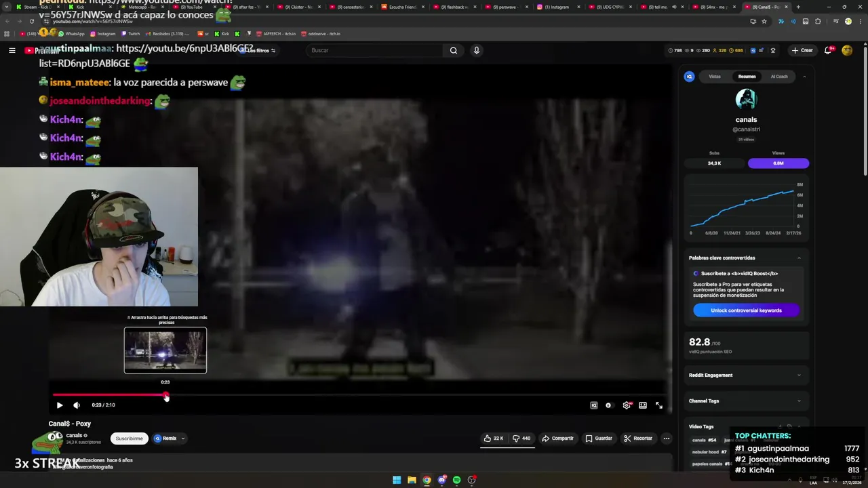The height and width of the screenshot is (488, 868).
Task: Open a new browser tab
Action: pos(798,7)
